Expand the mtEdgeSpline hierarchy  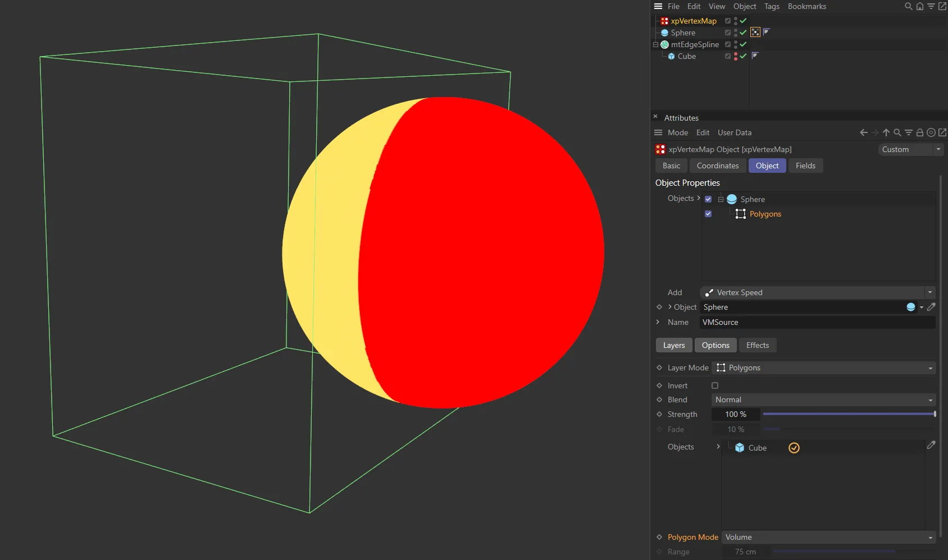click(x=655, y=44)
